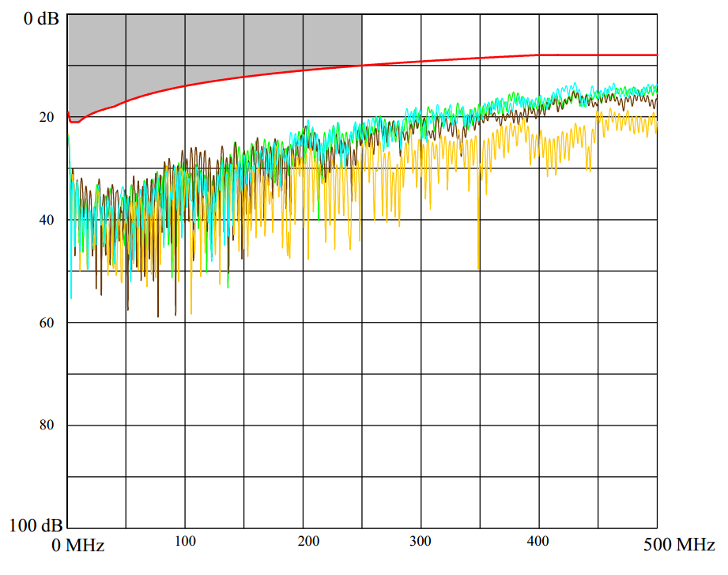Click the '60' y-axis label
The height and width of the screenshot is (575, 728).
pyautogui.click(x=47, y=323)
